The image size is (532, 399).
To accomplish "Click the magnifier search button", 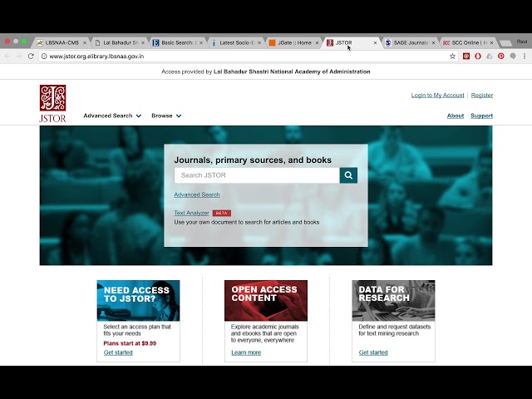I will point(348,175).
